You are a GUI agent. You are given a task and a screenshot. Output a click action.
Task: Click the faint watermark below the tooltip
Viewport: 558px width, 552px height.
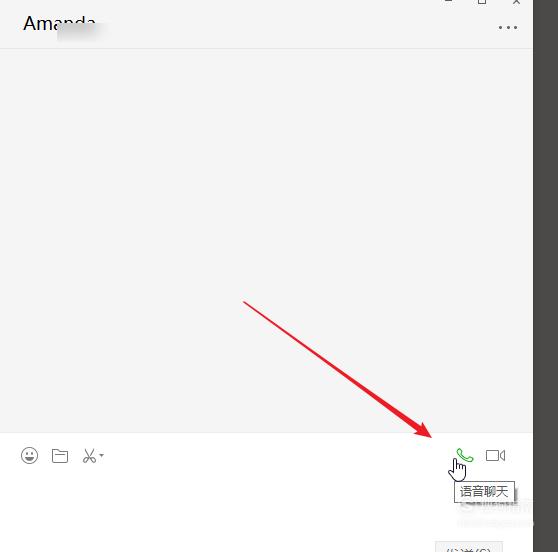coord(496,514)
